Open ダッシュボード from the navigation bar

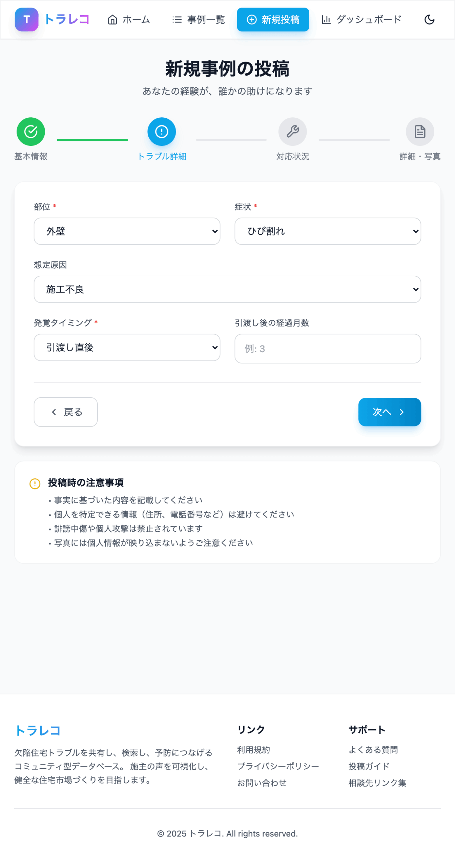(x=361, y=20)
